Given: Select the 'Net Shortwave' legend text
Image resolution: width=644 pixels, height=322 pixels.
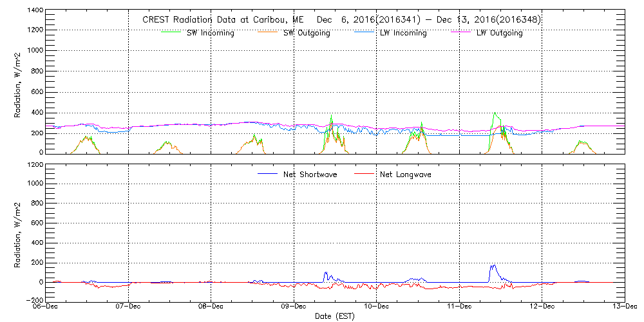Looking at the screenshot, I should (309, 175).
